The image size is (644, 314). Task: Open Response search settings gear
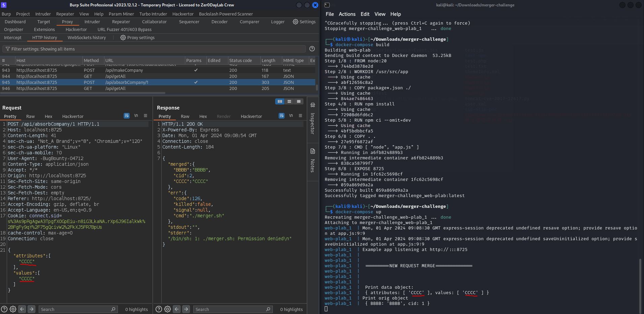tap(167, 309)
